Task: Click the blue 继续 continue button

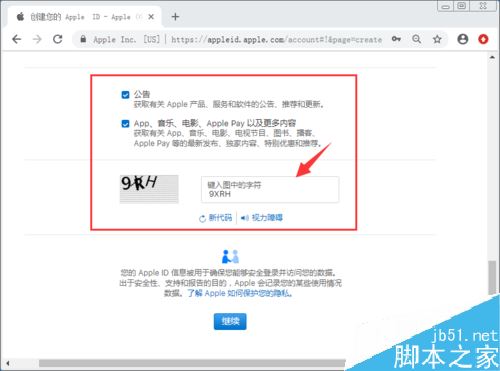Action: pyautogui.click(x=230, y=321)
